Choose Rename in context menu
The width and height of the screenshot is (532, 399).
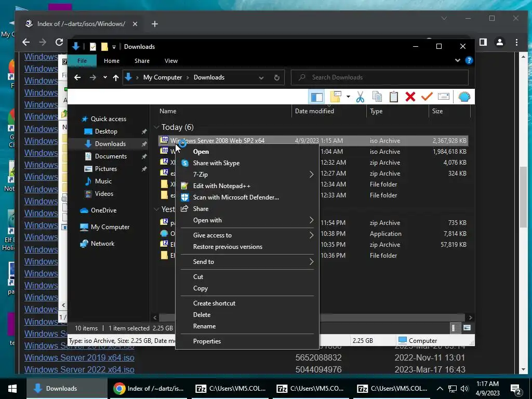point(247,326)
